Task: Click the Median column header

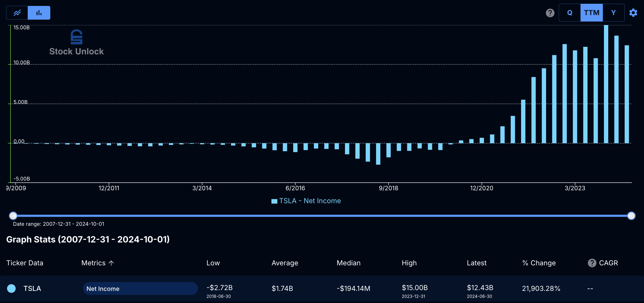Action: click(x=349, y=263)
